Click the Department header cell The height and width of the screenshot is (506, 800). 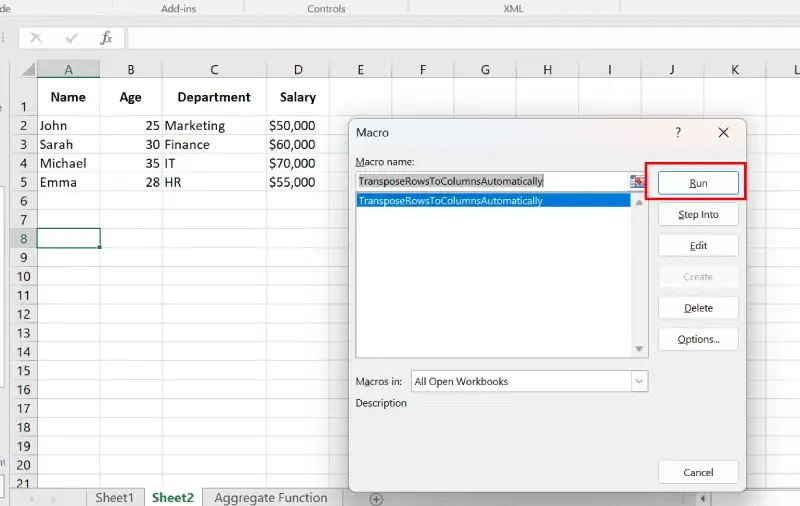point(214,97)
